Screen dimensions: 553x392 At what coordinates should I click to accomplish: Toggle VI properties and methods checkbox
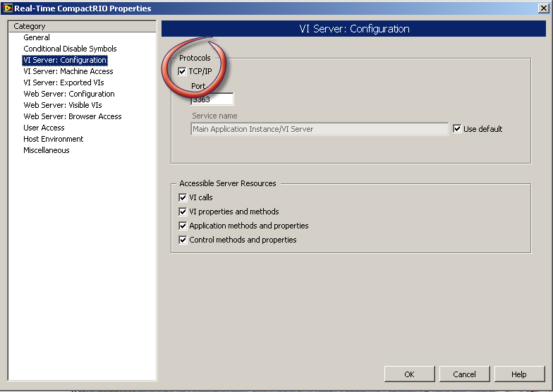183,212
